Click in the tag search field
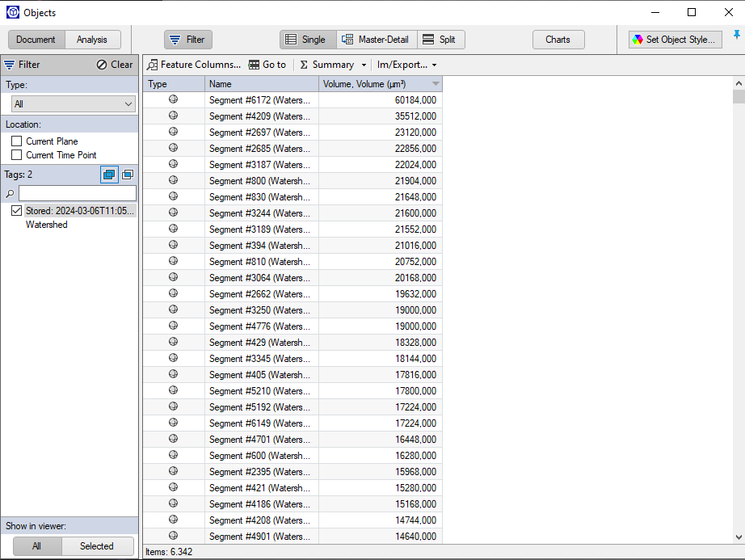 pos(78,193)
